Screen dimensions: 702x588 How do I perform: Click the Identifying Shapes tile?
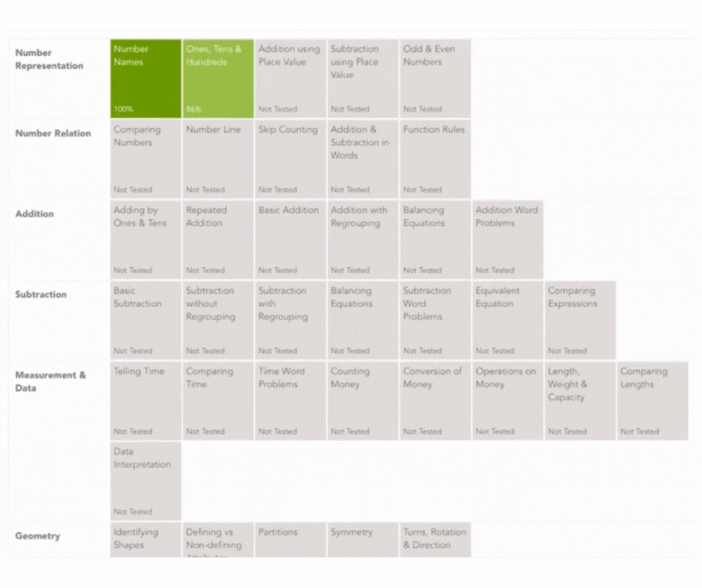146,539
